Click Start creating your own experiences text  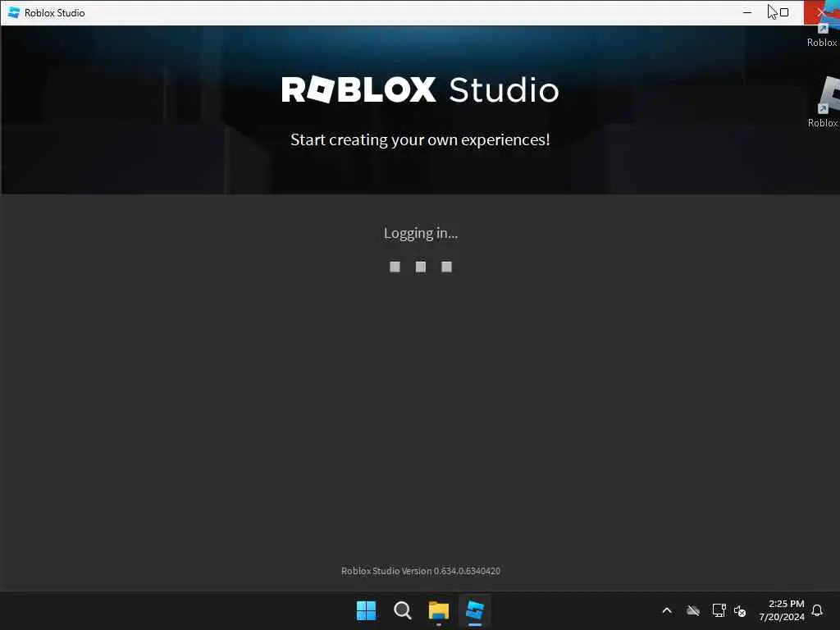tap(420, 139)
